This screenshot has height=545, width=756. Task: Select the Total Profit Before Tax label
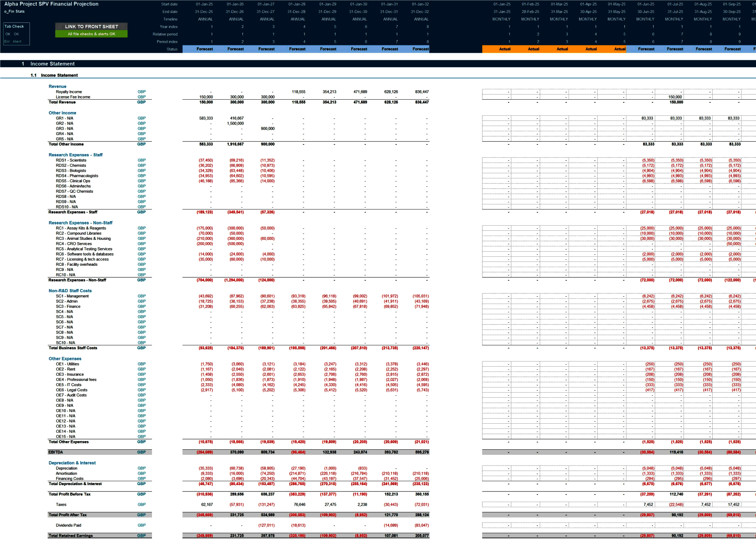click(69, 494)
